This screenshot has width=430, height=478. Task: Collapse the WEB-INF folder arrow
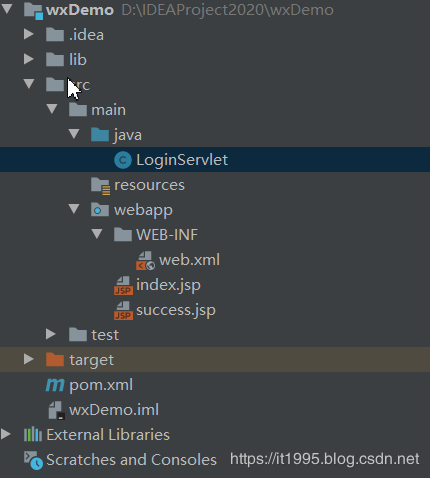[x=97, y=234]
